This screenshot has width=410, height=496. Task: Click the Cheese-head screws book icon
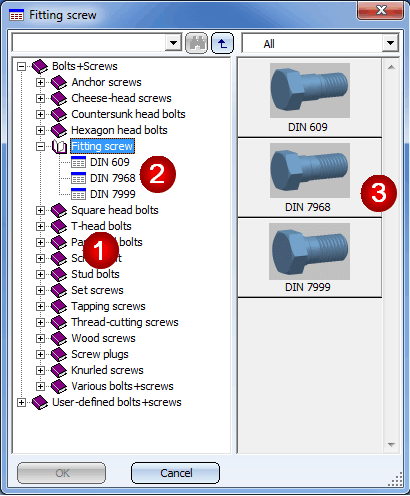(59, 98)
